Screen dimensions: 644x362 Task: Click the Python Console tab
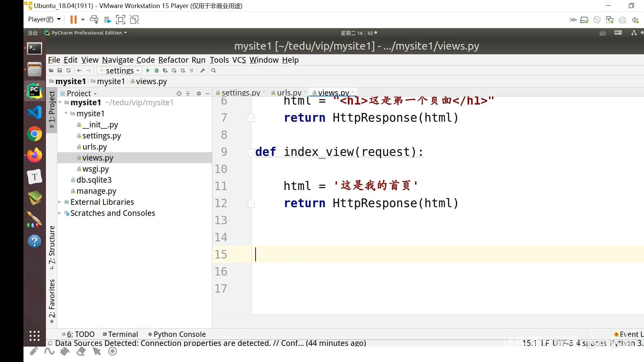[x=179, y=334]
